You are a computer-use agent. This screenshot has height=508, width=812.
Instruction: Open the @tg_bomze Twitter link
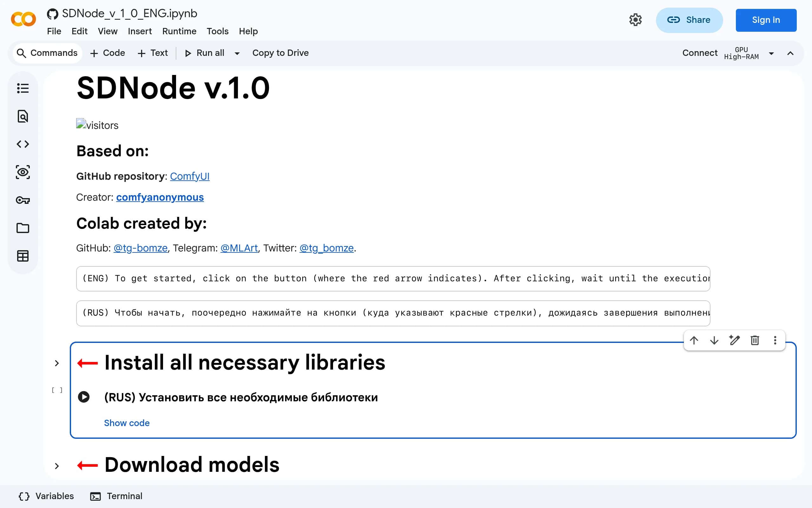point(326,248)
